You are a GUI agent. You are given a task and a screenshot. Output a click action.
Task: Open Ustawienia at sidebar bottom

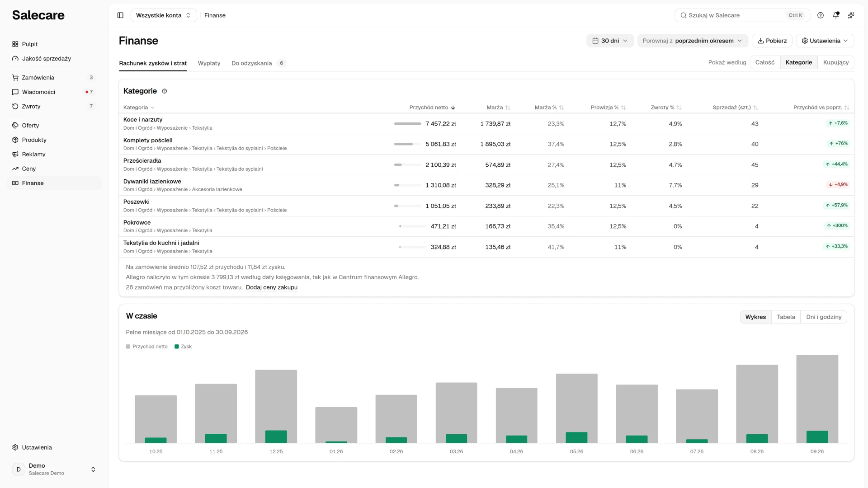[54, 448]
